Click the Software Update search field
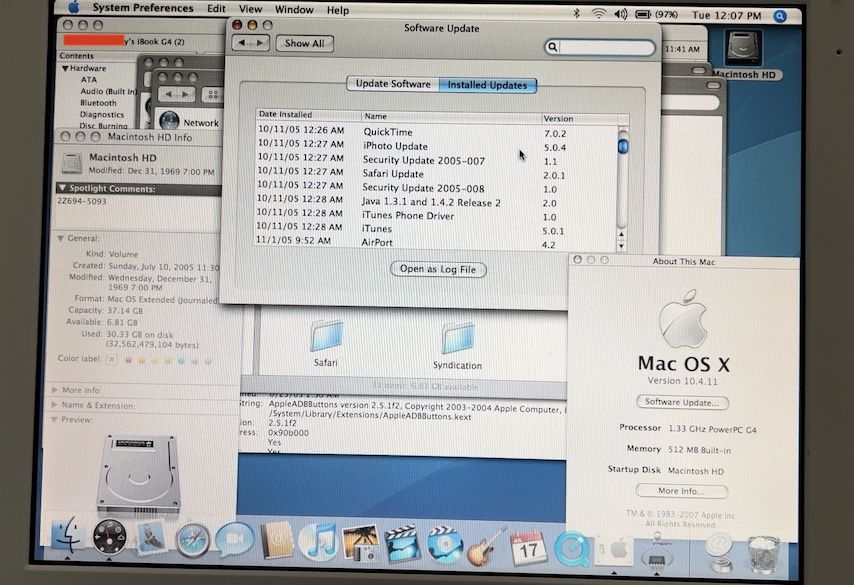Viewport: 854px width, 585px height. click(x=600, y=47)
